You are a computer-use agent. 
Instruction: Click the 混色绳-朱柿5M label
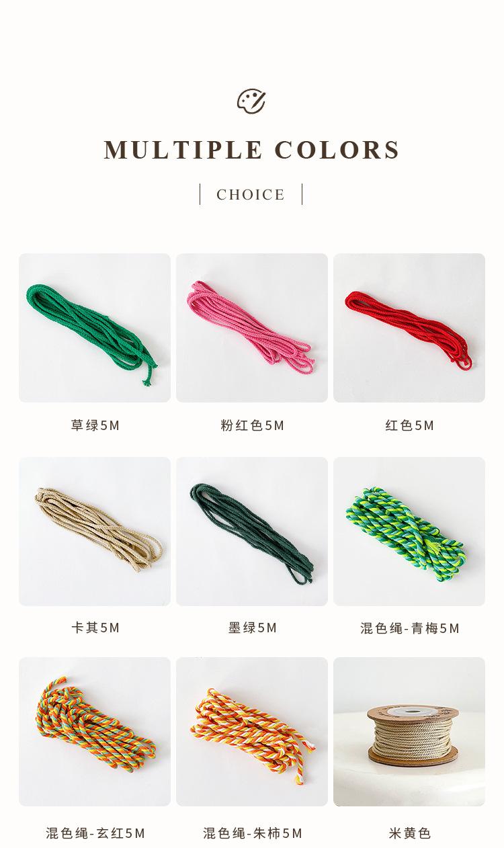click(252, 833)
